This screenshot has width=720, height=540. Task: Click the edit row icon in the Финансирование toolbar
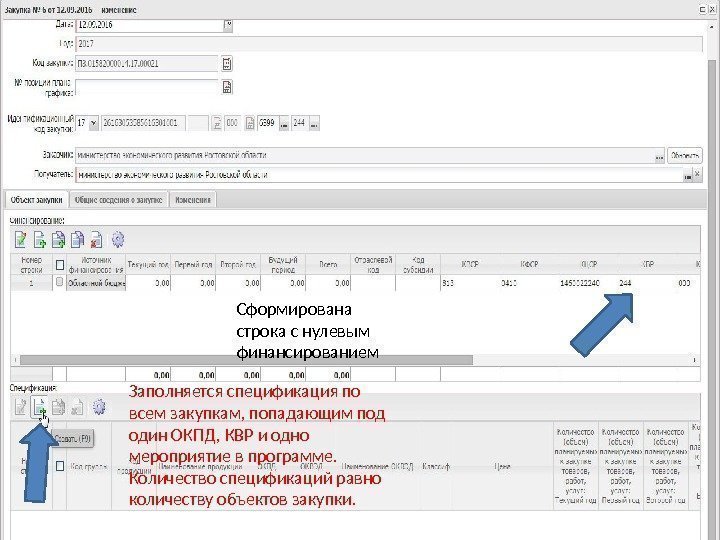tap(21, 239)
